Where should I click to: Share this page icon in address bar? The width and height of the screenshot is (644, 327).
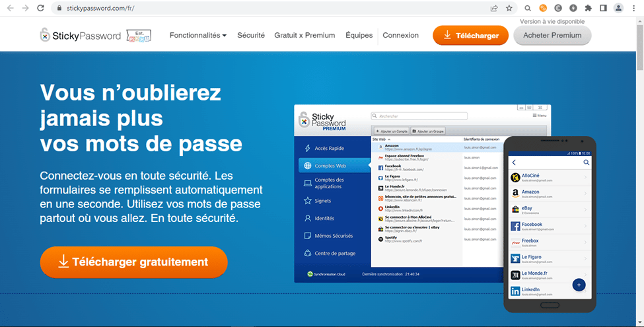(x=494, y=8)
